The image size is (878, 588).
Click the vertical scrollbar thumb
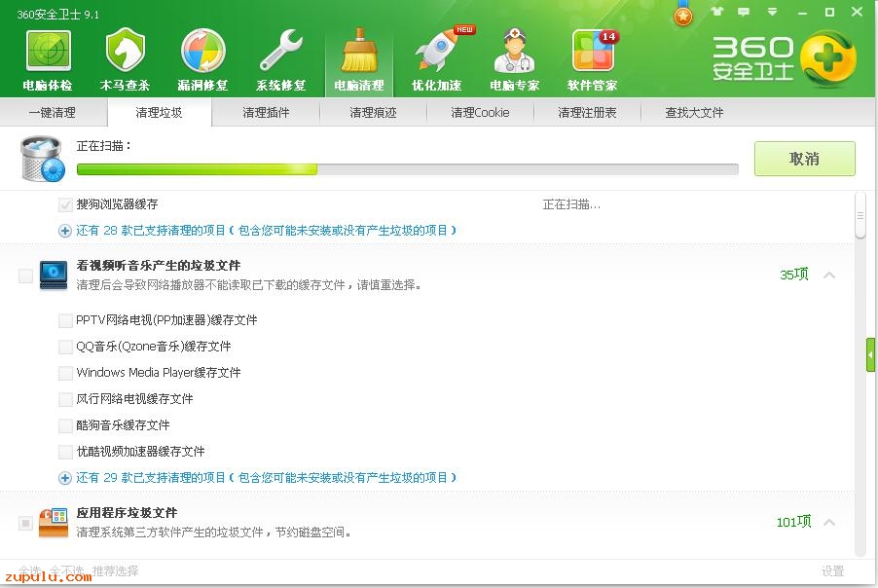click(x=860, y=215)
